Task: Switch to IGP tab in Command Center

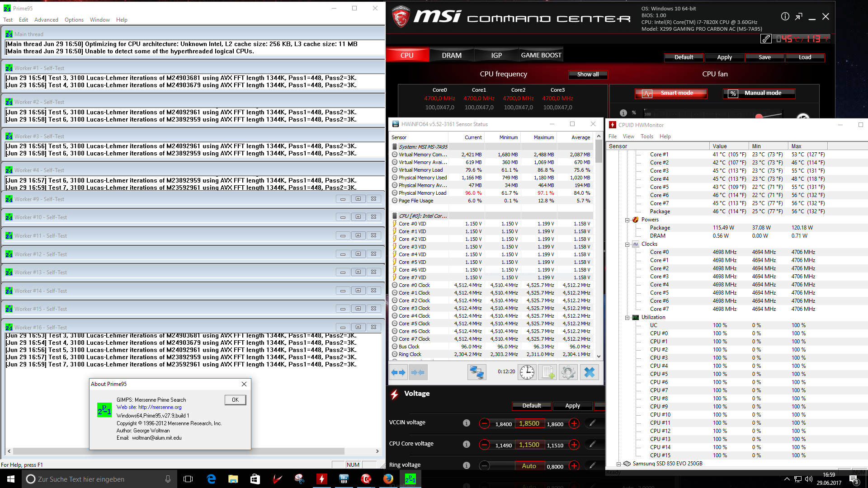Action: click(x=496, y=55)
